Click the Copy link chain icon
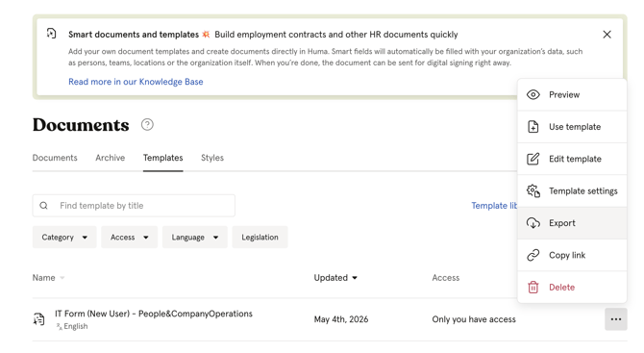The image size is (644, 353). [x=533, y=255]
